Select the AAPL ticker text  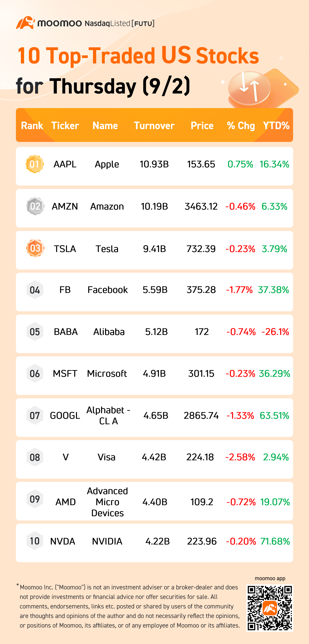click(x=65, y=164)
